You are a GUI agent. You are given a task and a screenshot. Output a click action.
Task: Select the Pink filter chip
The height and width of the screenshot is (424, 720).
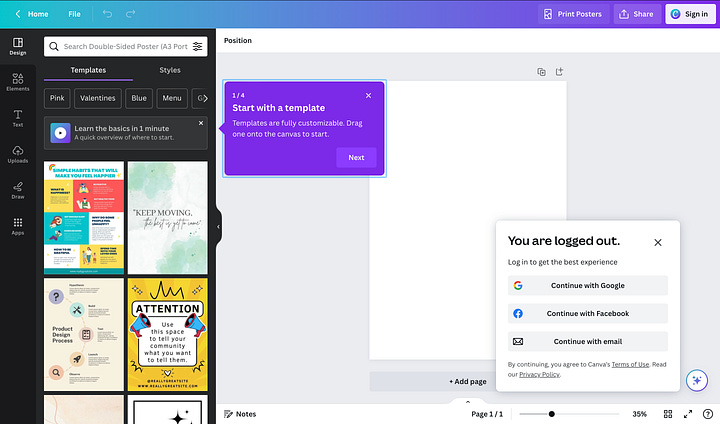coord(57,98)
